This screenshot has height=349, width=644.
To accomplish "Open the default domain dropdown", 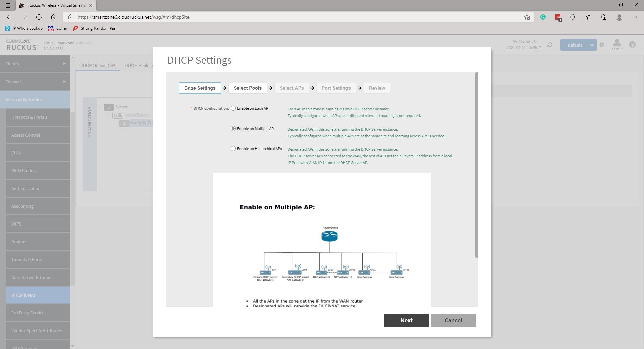I will (x=578, y=45).
